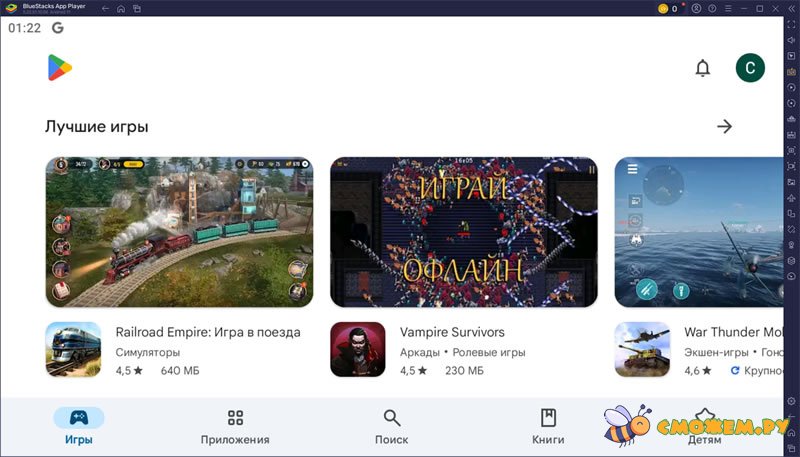
Task: Click the Google Play logo
Action: pos(59,68)
